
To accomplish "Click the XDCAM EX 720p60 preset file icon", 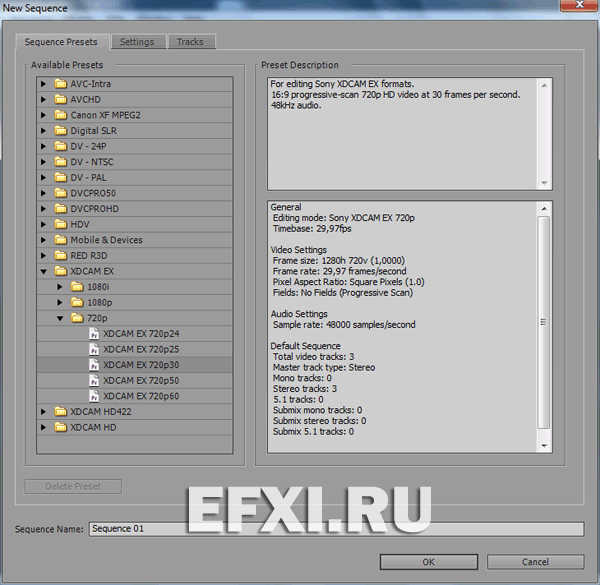I will (x=94, y=396).
